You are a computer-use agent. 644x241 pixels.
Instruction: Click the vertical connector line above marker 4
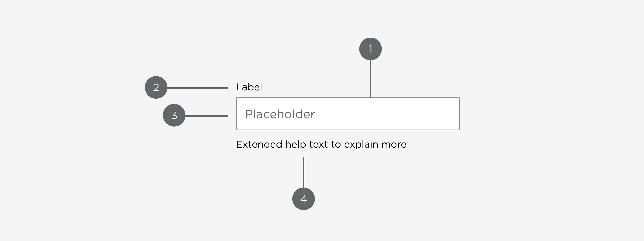(x=304, y=172)
